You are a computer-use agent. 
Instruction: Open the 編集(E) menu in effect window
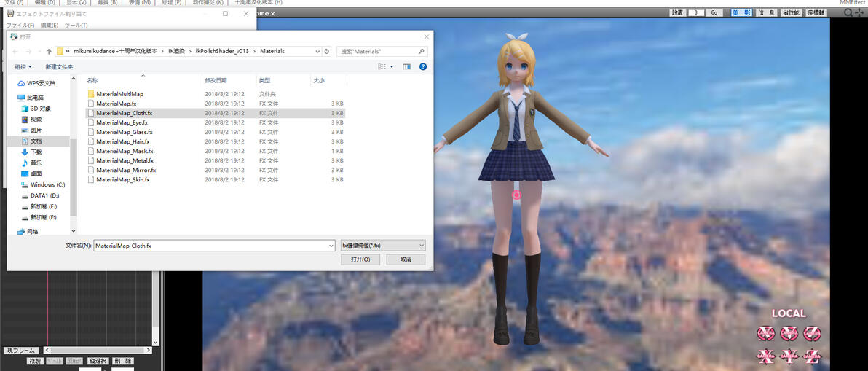pos(50,26)
